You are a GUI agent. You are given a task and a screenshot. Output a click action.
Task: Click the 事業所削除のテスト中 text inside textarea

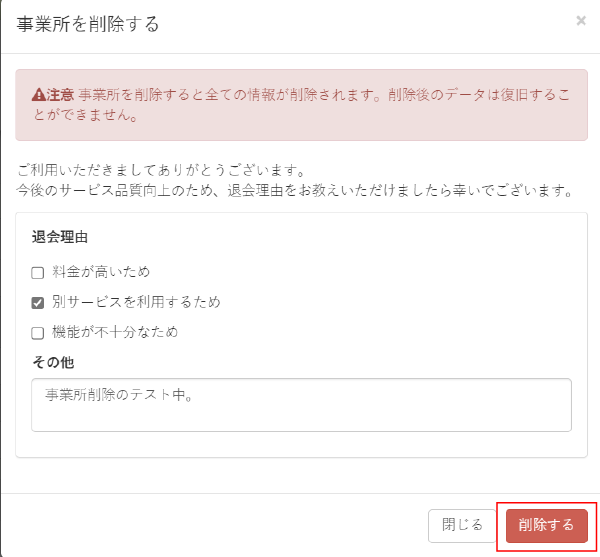coord(119,394)
